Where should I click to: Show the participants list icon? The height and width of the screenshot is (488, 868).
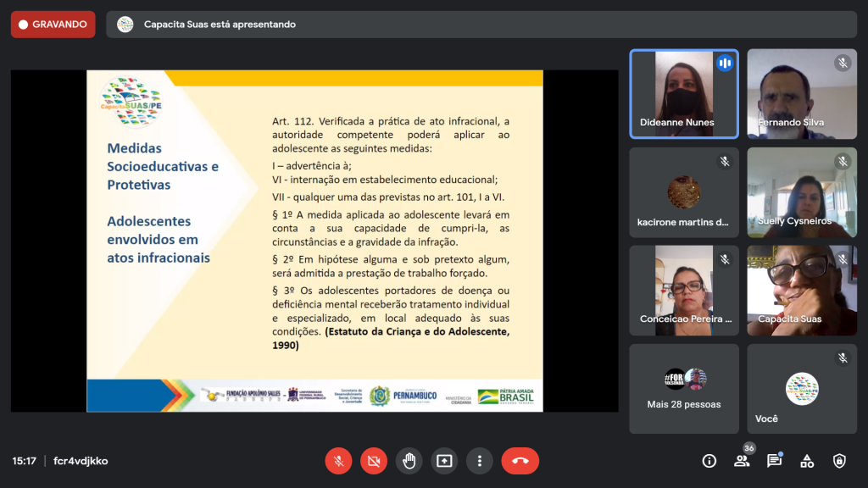pyautogui.click(x=742, y=461)
